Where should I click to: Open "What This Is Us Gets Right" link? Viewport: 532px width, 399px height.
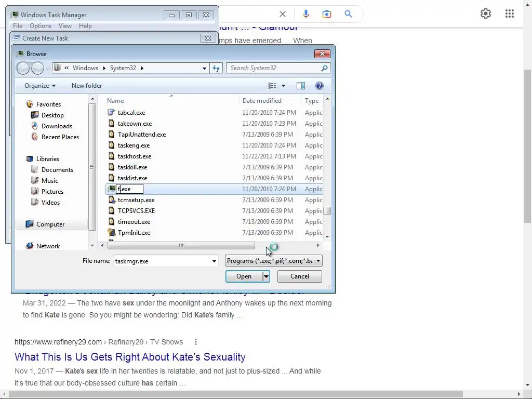(130, 357)
